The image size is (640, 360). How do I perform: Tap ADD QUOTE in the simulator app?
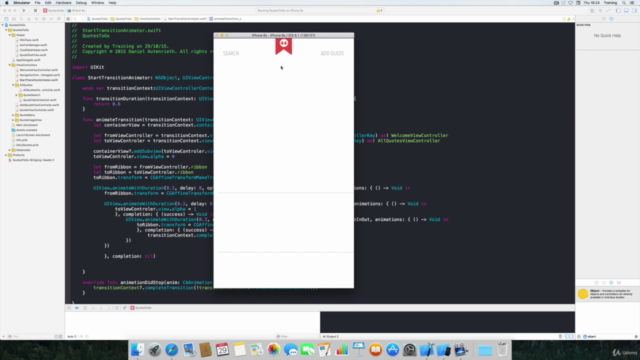[x=332, y=53]
